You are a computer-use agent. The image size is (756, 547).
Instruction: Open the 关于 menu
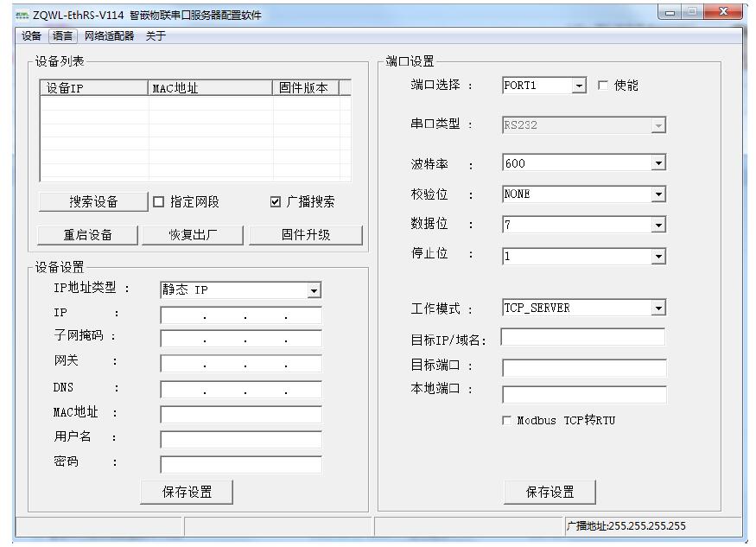click(x=156, y=35)
